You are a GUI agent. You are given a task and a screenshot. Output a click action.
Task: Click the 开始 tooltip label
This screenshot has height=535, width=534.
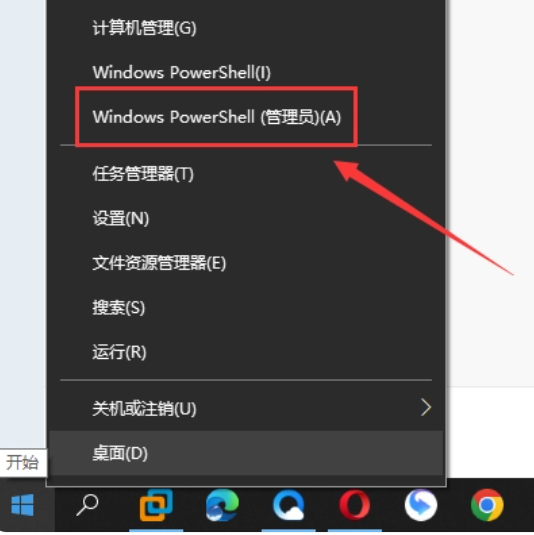(23, 462)
